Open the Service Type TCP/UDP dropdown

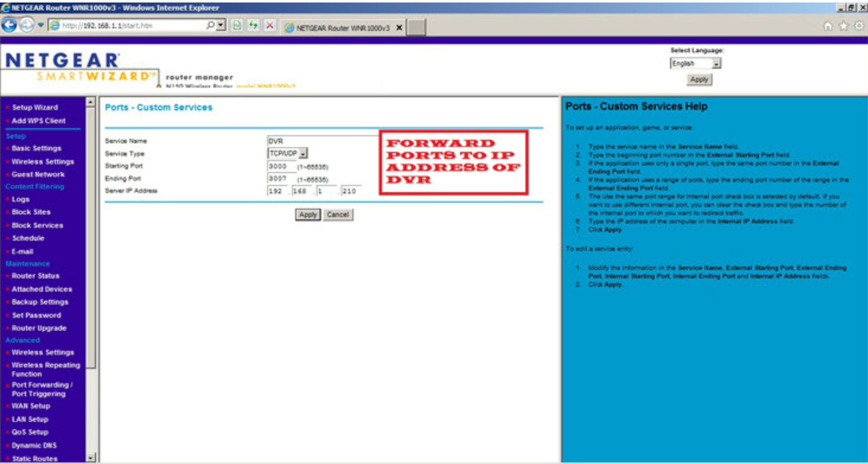pyautogui.click(x=287, y=153)
